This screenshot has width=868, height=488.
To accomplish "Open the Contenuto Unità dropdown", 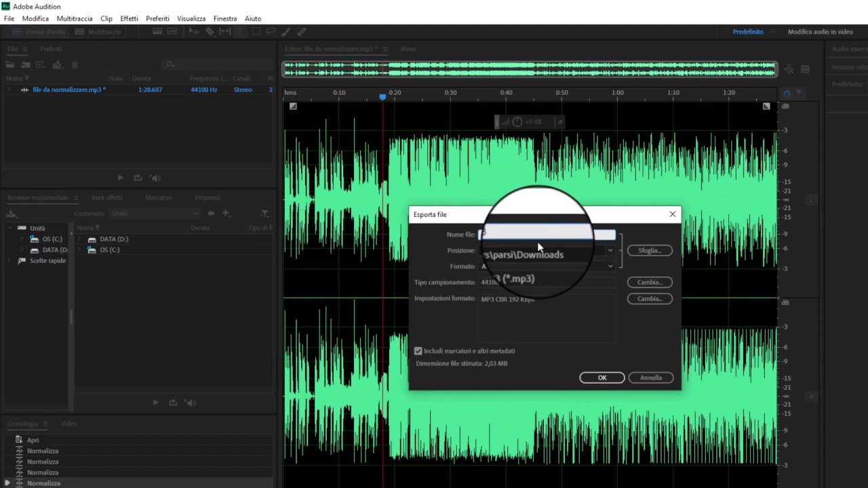I will click(x=155, y=213).
